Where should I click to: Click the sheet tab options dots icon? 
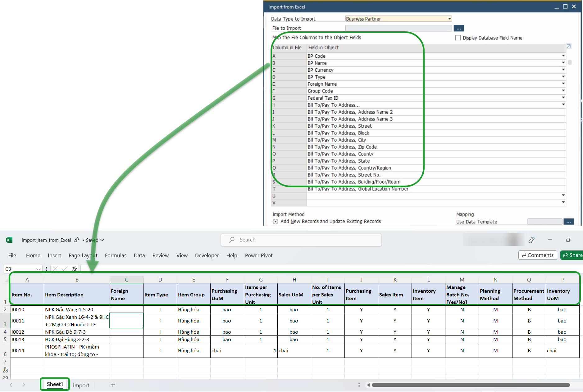pos(359,385)
